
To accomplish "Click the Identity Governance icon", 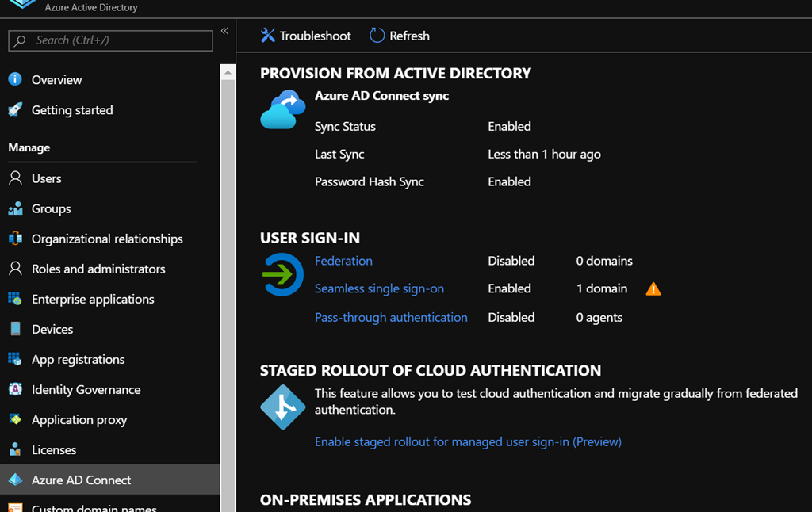I will (x=15, y=389).
